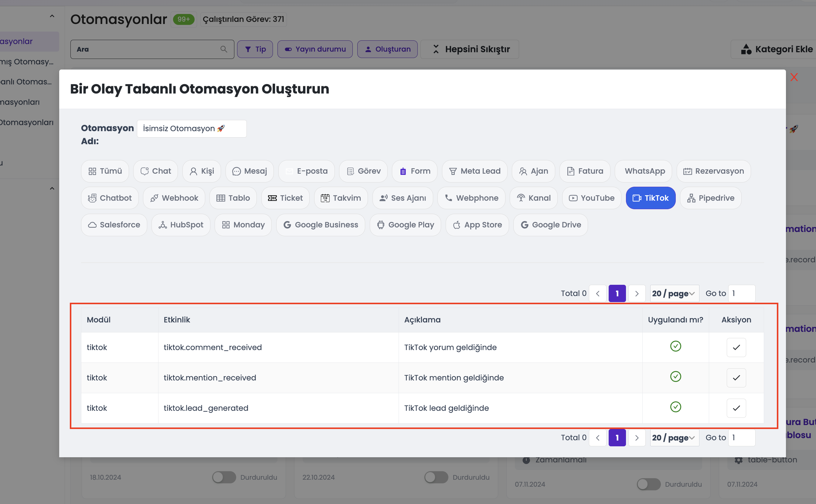Choose the Rezervasyon category chip
This screenshot has width=816, height=504.
(x=714, y=171)
